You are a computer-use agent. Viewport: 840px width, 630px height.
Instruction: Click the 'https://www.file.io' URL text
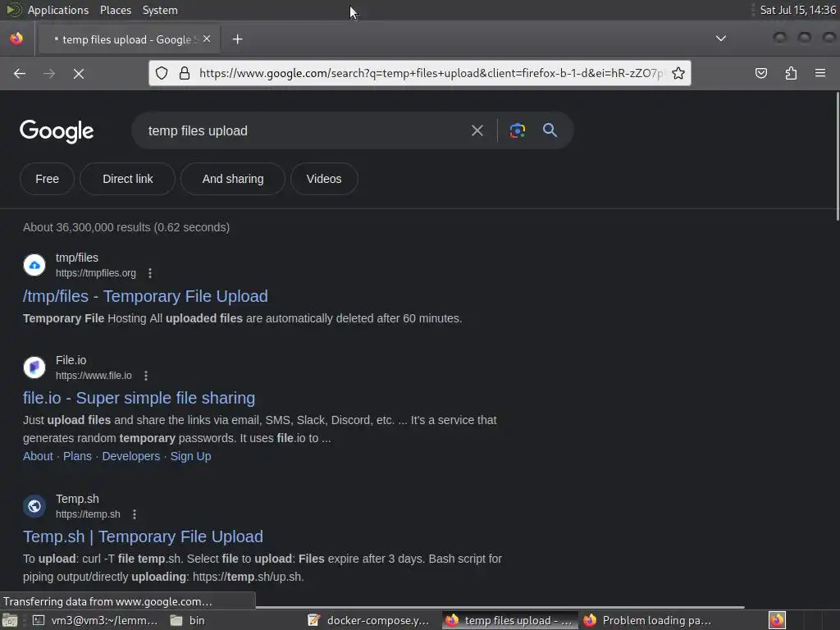pyautogui.click(x=94, y=376)
